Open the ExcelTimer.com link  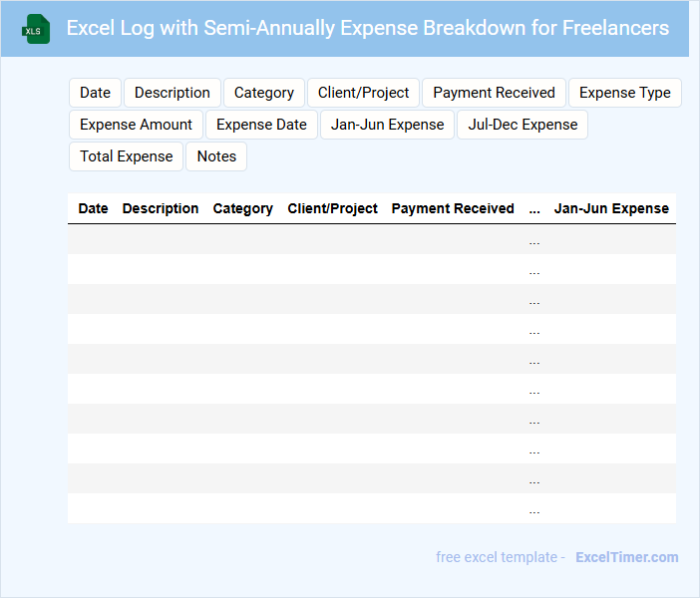[x=626, y=557]
